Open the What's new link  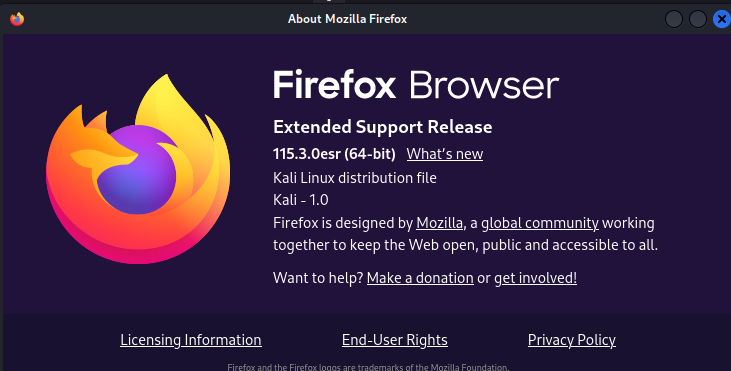(445, 154)
